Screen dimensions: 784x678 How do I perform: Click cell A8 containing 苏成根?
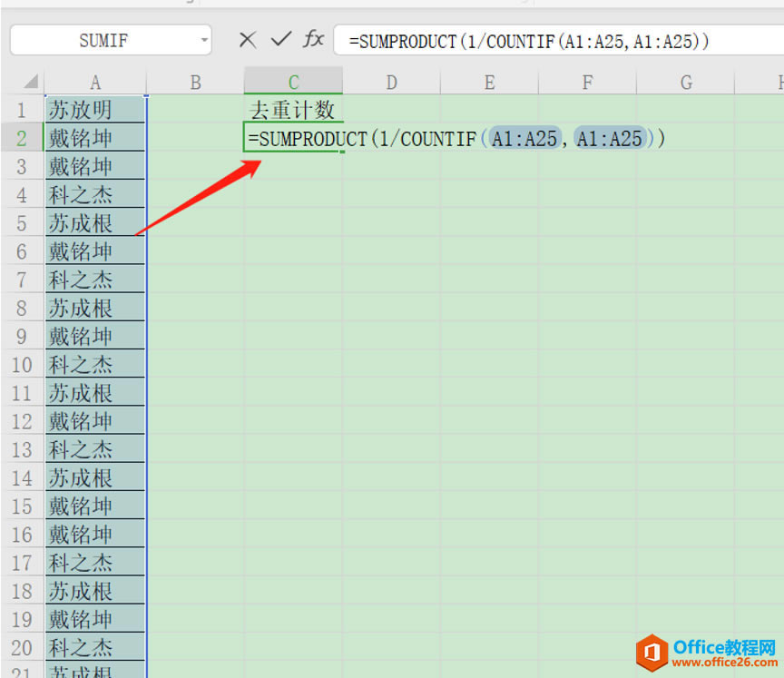click(95, 308)
